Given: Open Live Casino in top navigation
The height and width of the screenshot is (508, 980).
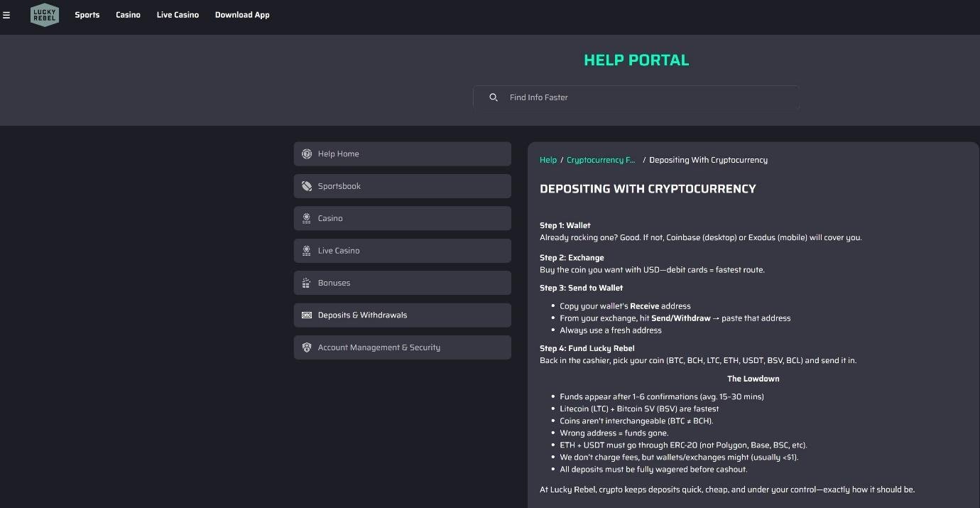Looking at the screenshot, I should (178, 15).
